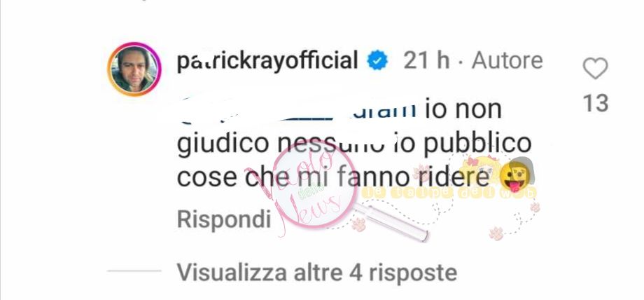
Task: Click the line beside Visualizza altre risposte
Action: click(134, 271)
